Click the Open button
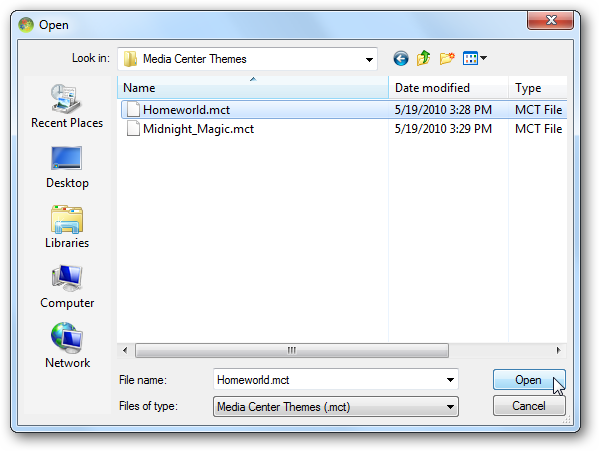The image size is (599, 451). (x=529, y=380)
